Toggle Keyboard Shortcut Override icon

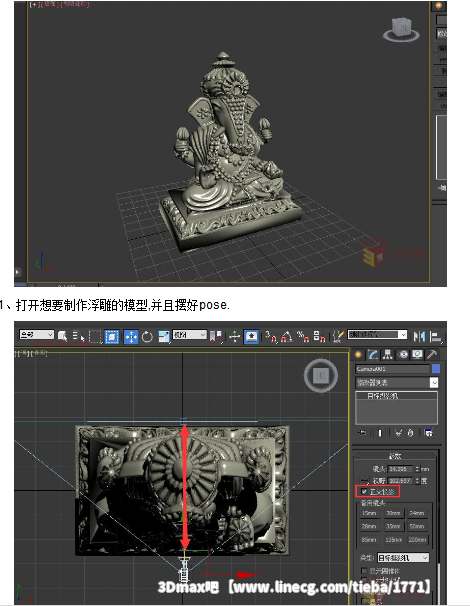click(x=252, y=336)
